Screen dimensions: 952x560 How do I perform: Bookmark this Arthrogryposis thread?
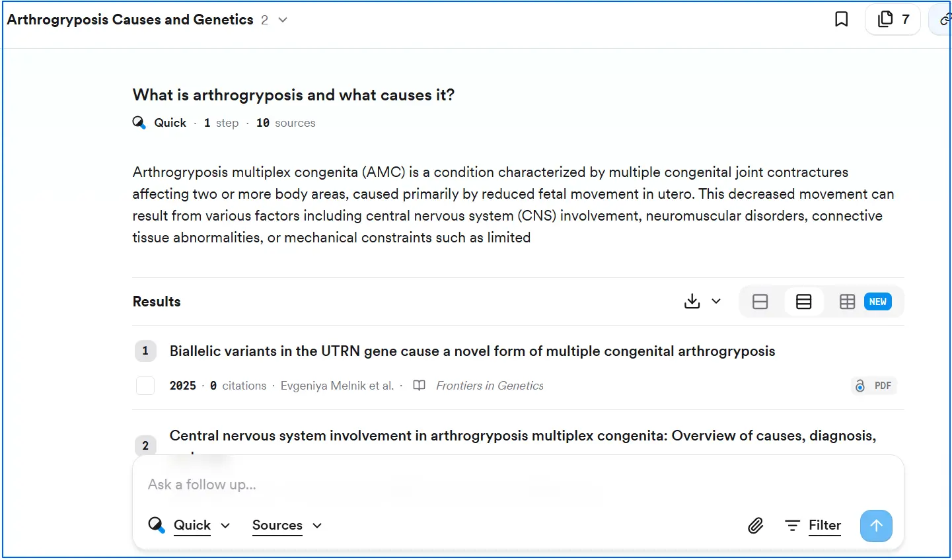pos(841,19)
